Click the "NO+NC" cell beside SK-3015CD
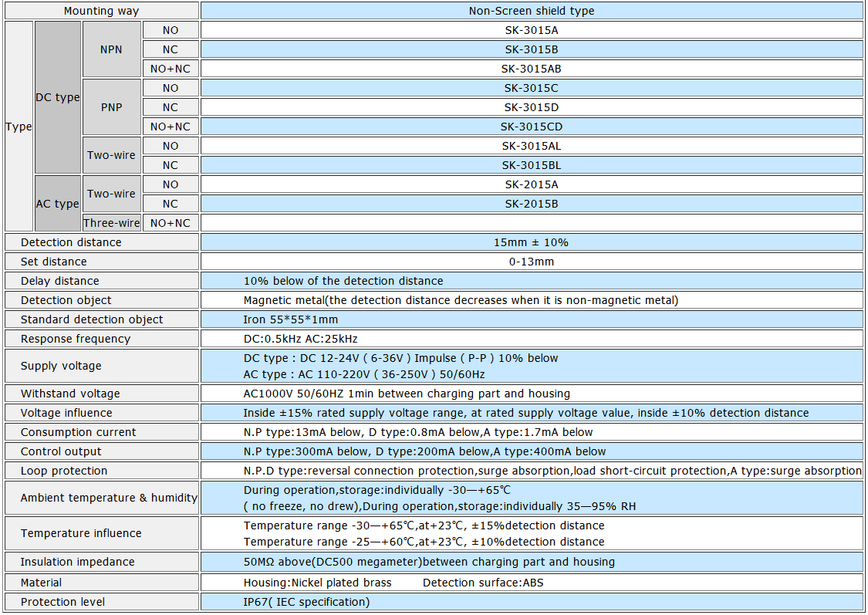Image resolution: width=868 pixels, height=615 pixels. (171, 127)
